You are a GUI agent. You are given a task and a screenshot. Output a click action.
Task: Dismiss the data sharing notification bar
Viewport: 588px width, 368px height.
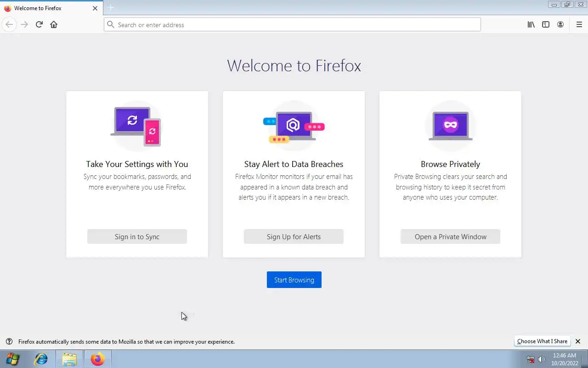pyautogui.click(x=578, y=341)
